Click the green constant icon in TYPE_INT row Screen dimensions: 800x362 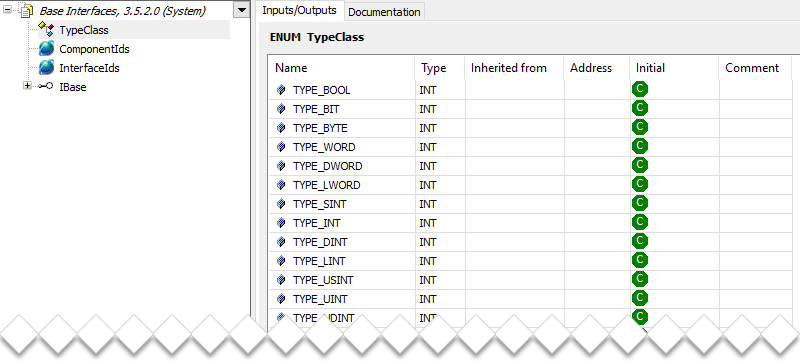tap(640, 223)
